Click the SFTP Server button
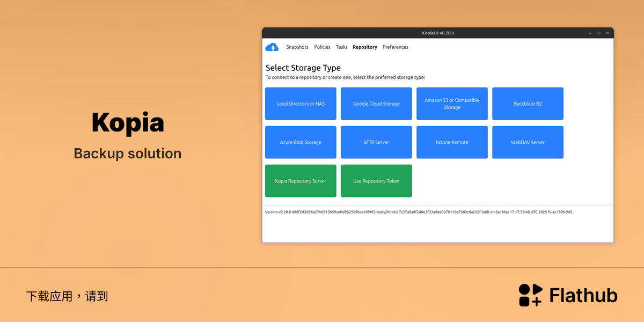Image resolution: width=644 pixels, height=322 pixels. pyautogui.click(x=376, y=142)
